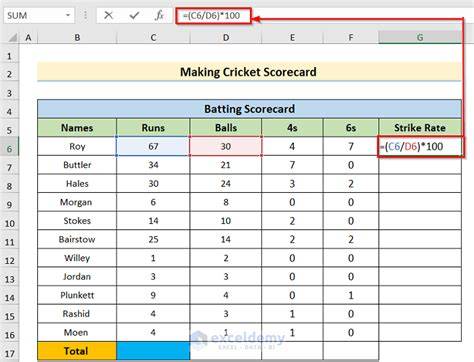
Task: Open the Name Box dropdown arrow
Action: point(68,15)
